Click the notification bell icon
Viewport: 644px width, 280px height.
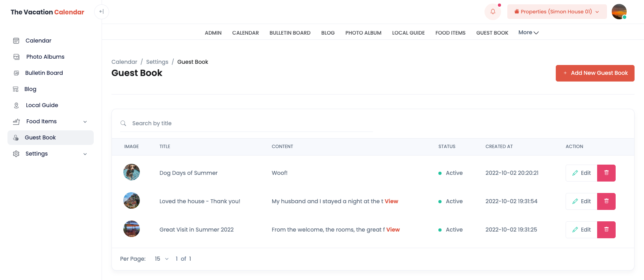click(x=492, y=12)
